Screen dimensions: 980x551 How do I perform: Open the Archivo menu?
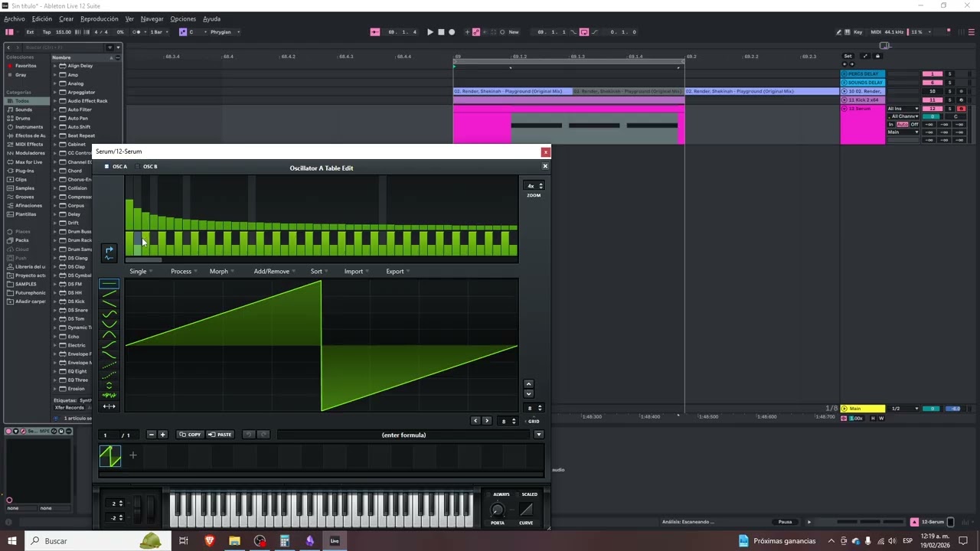point(15,18)
